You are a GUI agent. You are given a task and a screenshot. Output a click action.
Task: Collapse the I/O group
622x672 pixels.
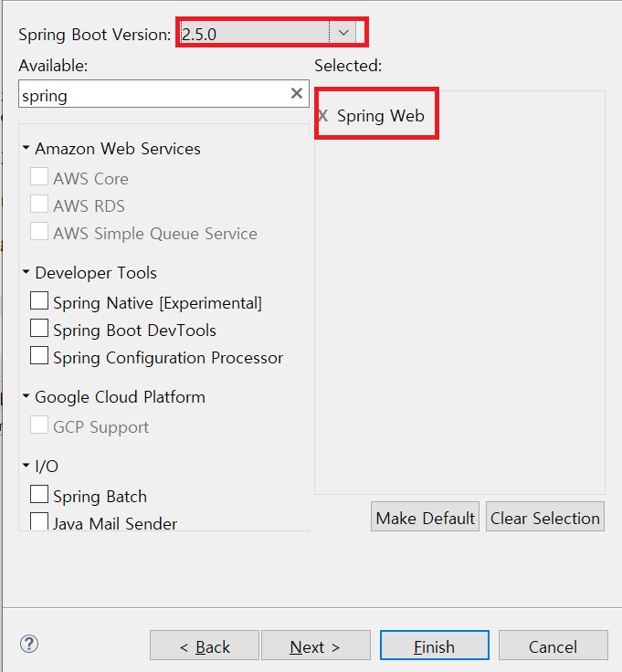click(26, 465)
